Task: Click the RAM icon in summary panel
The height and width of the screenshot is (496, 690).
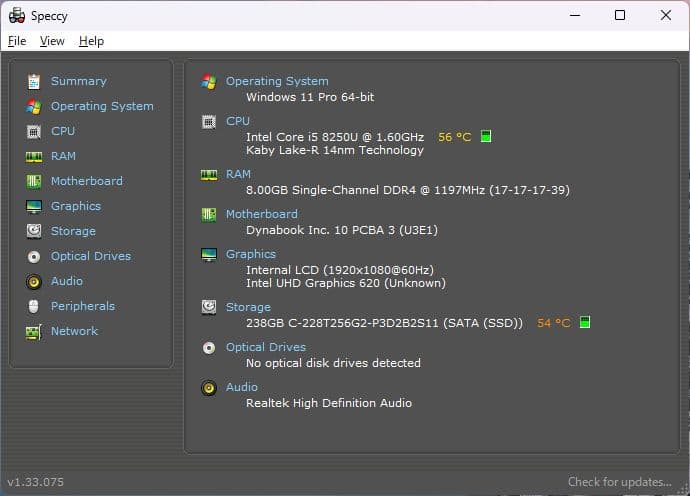Action: pos(209,175)
